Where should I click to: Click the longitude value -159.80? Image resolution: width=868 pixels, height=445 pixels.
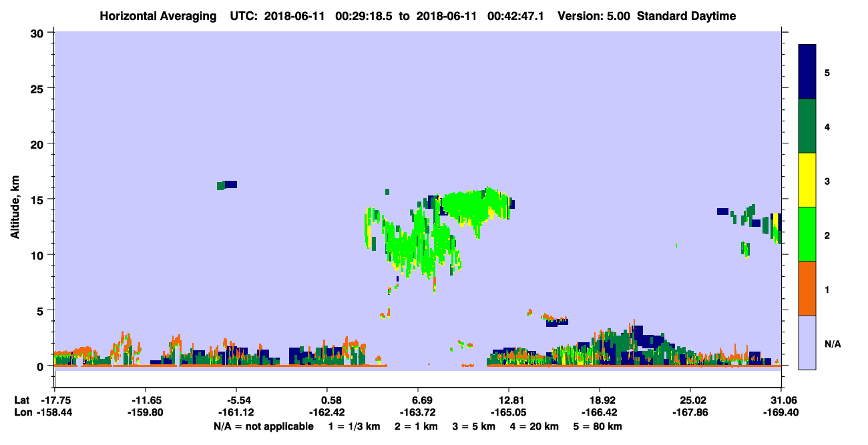click(x=146, y=413)
